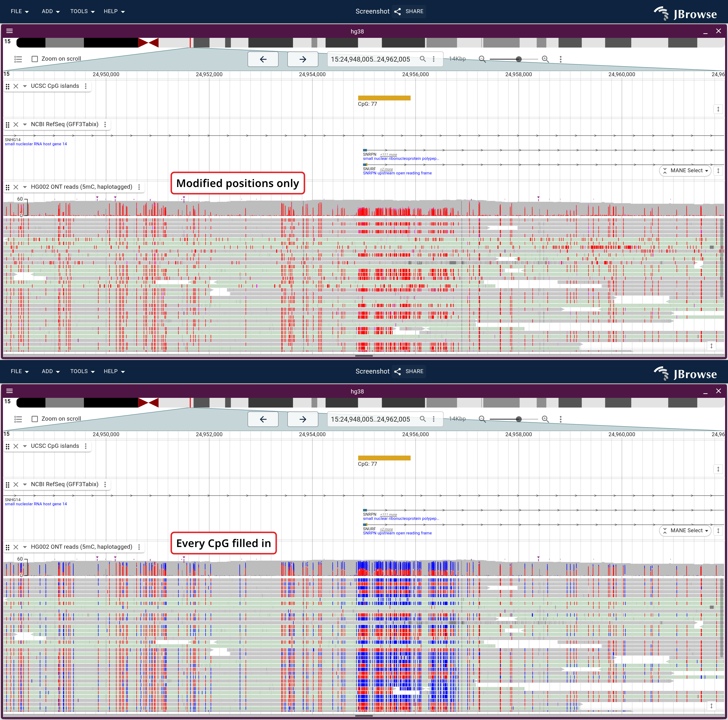728x720 pixels.
Task: Open TOOLS menu in bottom JBrowse window
Action: pos(82,371)
